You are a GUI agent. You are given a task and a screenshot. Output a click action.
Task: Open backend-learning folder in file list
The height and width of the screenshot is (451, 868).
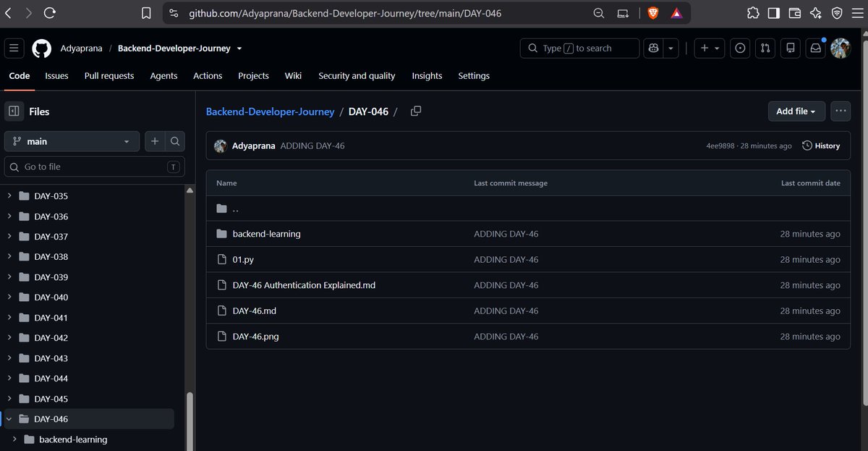click(x=266, y=234)
